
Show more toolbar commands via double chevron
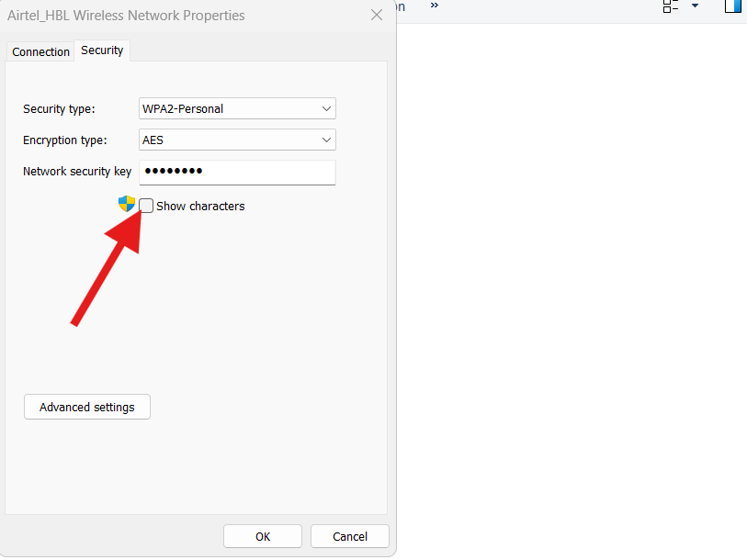point(435,6)
